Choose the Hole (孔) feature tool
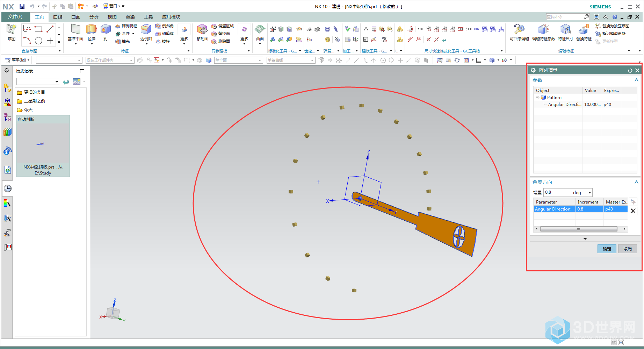644x349 pixels. 105,33
